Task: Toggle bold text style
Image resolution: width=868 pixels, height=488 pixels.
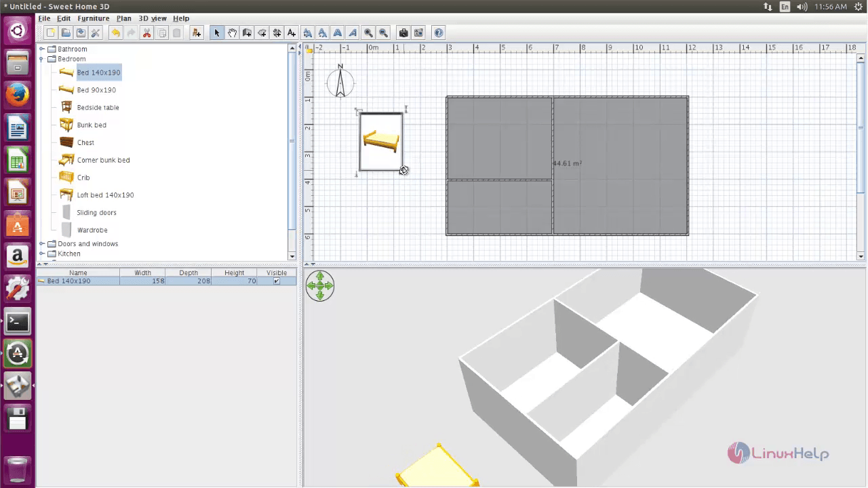Action: click(x=338, y=33)
